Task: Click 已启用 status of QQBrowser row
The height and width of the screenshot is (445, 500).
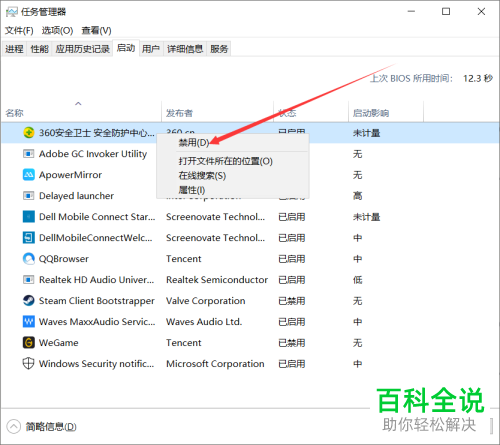Action: coord(292,259)
